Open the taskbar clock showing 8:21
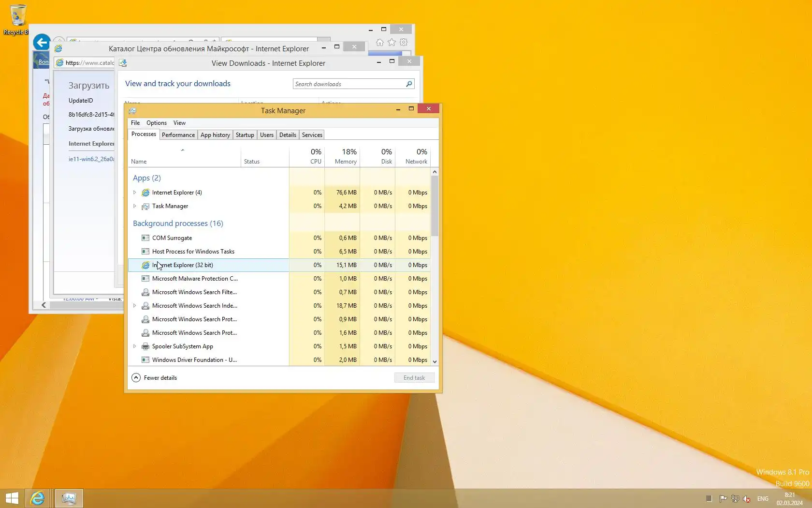812x508 pixels. pyautogui.click(x=790, y=499)
